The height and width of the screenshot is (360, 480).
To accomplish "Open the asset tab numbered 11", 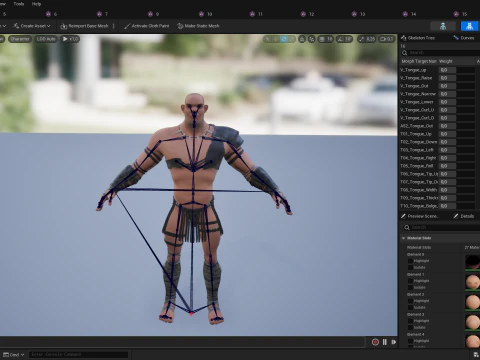I will click(x=256, y=14).
